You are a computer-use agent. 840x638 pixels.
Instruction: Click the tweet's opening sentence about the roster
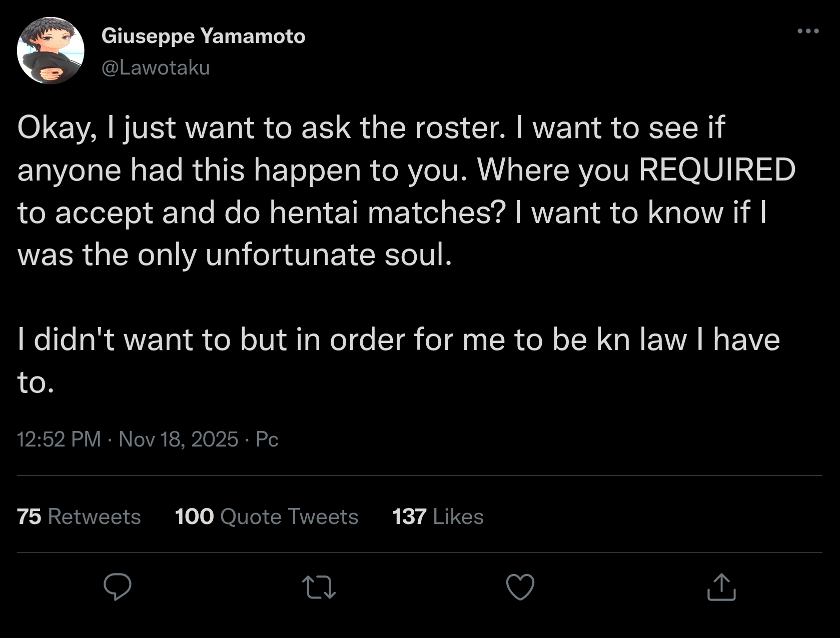tap(260, 127)
